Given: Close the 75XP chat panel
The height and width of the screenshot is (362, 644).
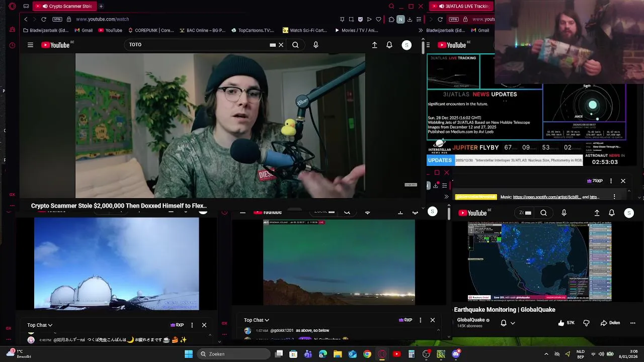Looking at the screenshot, I should click(623, 181).
